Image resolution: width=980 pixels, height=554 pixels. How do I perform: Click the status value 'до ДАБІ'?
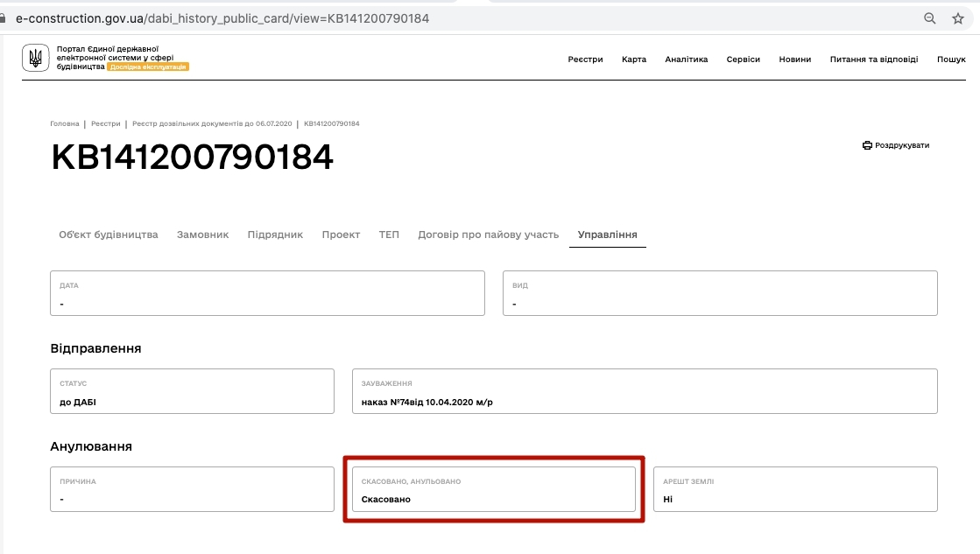tap(77, 403)
